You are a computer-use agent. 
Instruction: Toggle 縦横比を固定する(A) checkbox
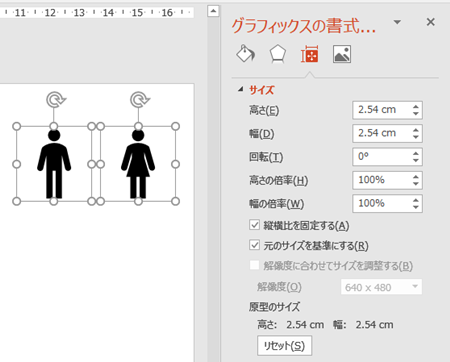(x=254, y=225)
